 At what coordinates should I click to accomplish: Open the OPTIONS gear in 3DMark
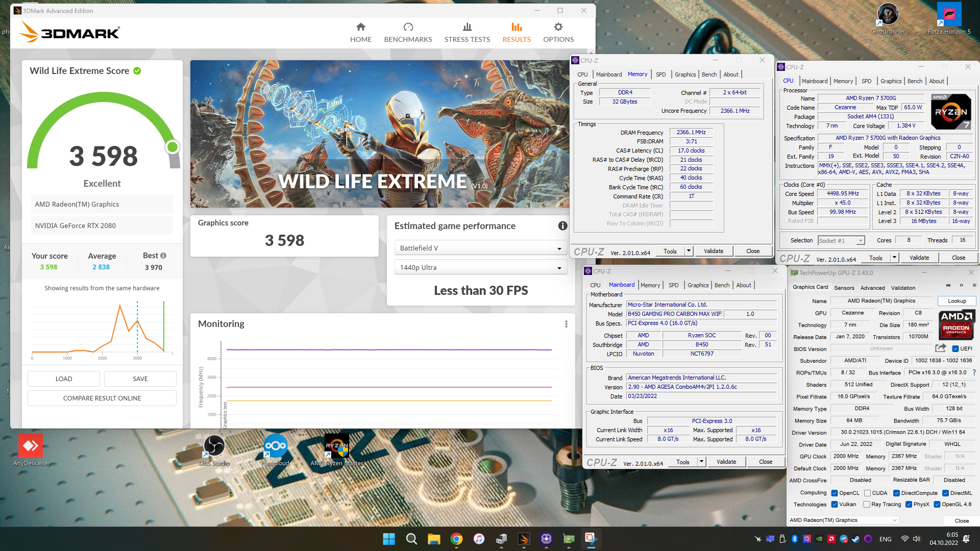point(558,33)
